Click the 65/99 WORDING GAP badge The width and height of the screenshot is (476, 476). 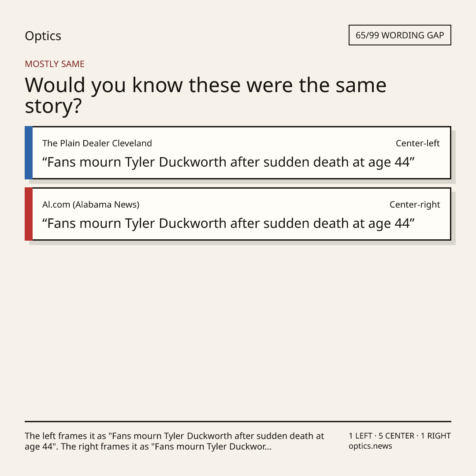400,35
